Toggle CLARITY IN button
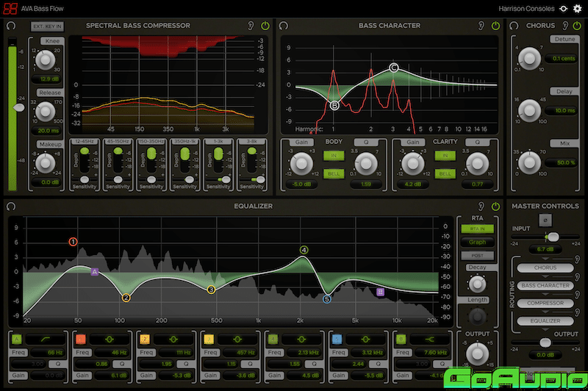Viewport: 588px width, 391px height. pyautogui.click(x=445, y=156)
